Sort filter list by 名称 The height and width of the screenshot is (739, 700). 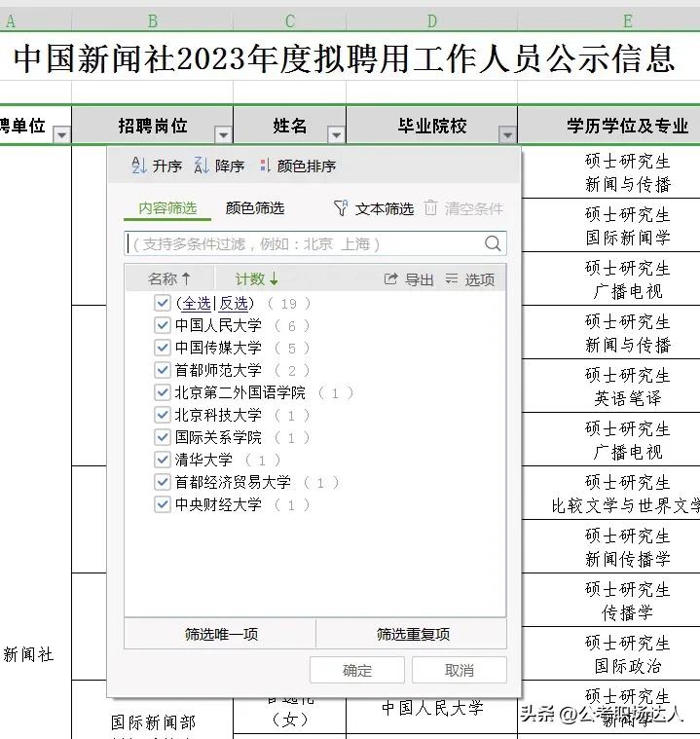coord(169,278)
